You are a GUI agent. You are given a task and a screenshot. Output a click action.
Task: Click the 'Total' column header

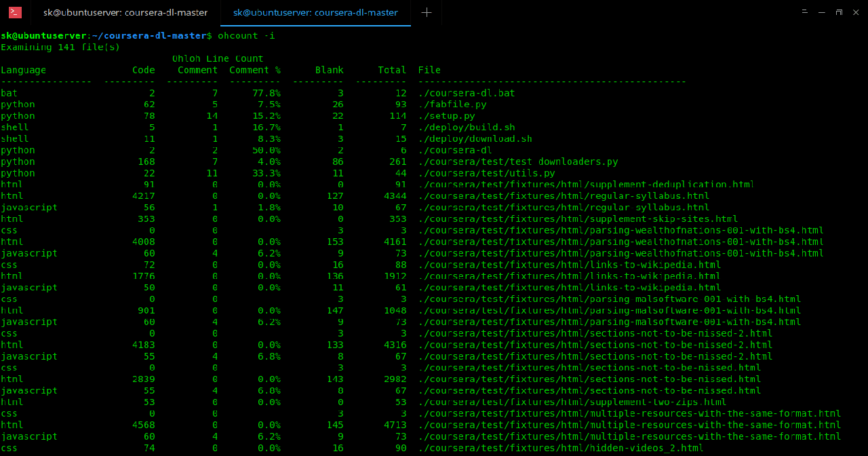(x=392, y=70)
